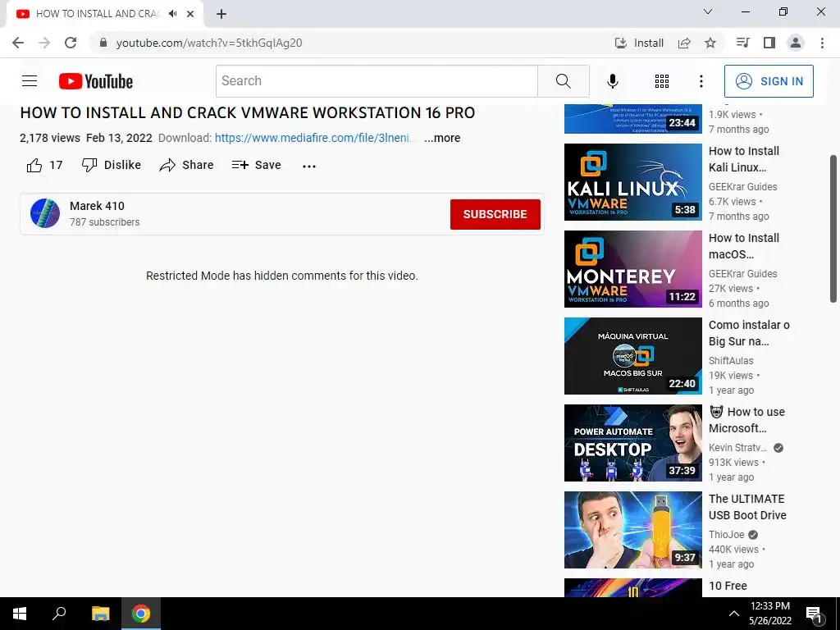
Task: Open the Chrome three-dot menu
Action: [x=822, y=43]
